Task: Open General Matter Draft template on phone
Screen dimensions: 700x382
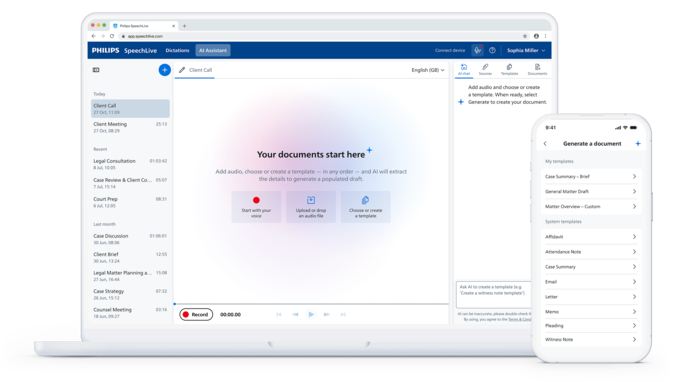Action: [x=591, y=191]
